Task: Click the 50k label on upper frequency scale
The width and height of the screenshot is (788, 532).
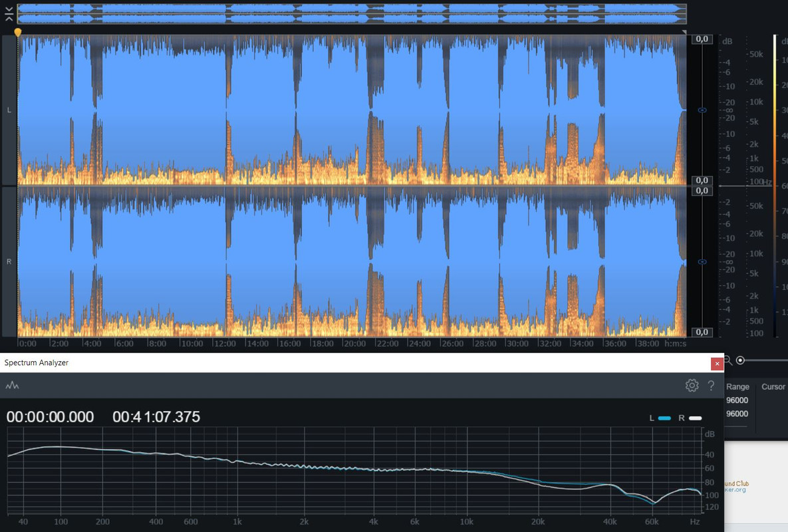Action: tap(756, 55)
